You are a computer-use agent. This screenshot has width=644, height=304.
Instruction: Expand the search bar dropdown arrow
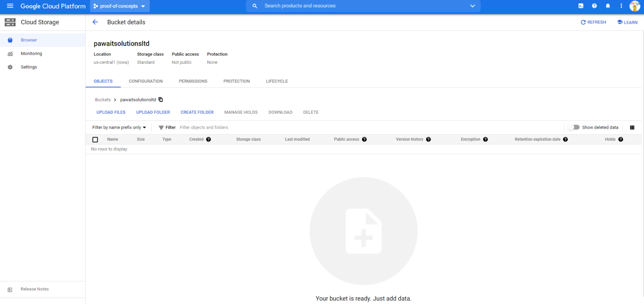[473, 6]
